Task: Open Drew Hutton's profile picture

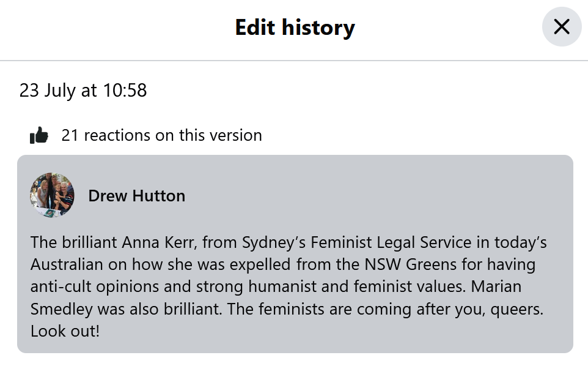Action: click(x=52, y=195)
